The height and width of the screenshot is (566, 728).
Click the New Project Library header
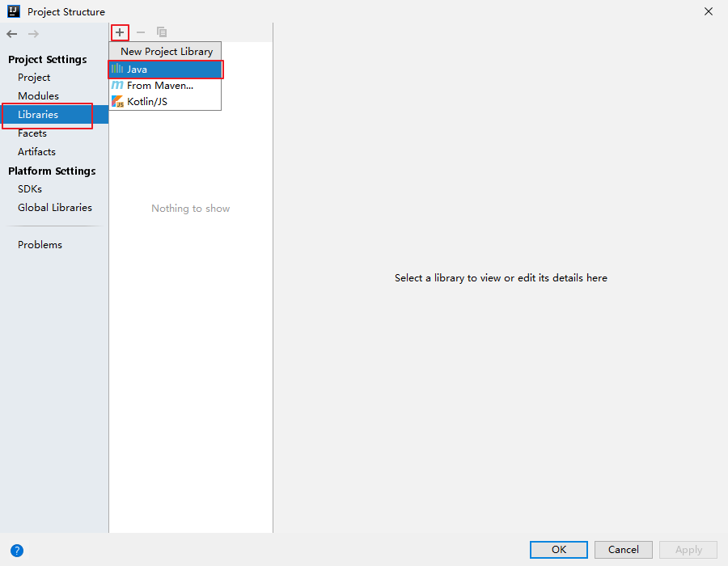pos(165,52)
